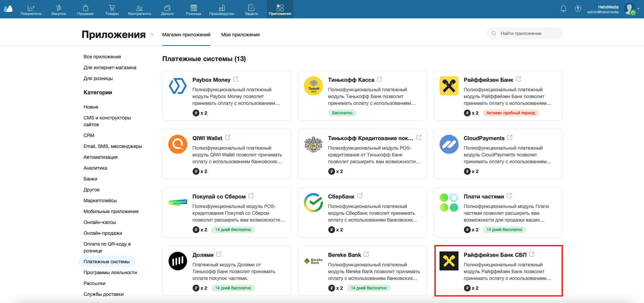Open the Райффайзен Банк СБП app title

pyautogui.click(x=495, y=255)
